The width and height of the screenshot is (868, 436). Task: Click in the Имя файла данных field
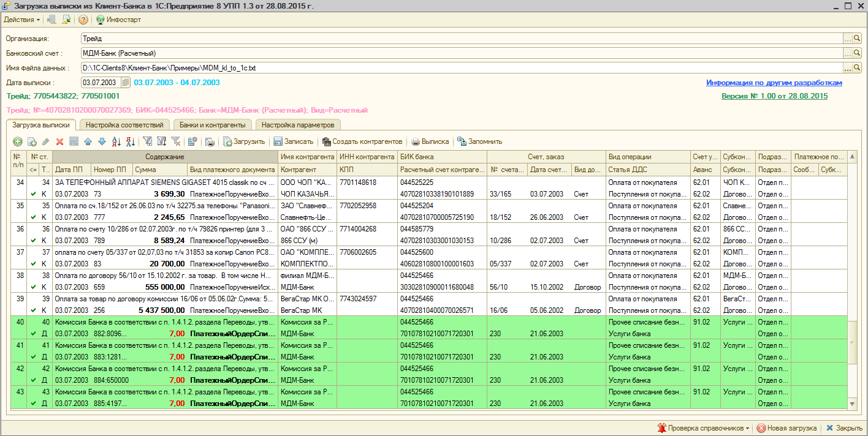pos(460,68)
